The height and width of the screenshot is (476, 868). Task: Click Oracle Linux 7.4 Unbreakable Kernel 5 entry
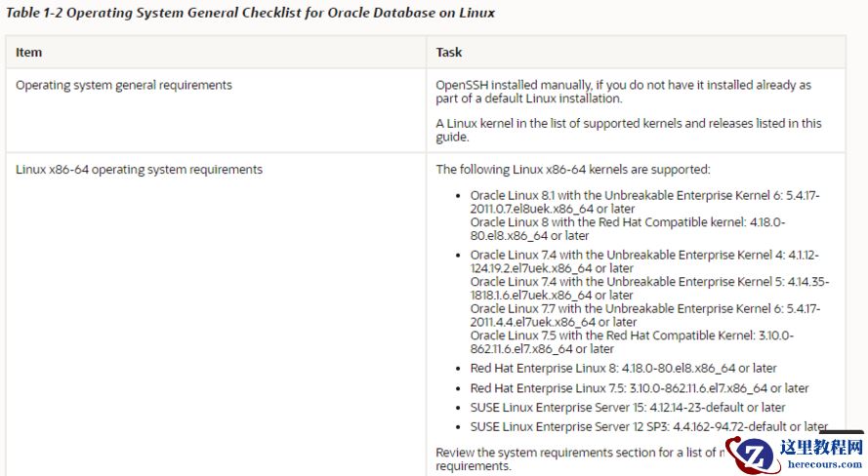[x=649, y=288]
